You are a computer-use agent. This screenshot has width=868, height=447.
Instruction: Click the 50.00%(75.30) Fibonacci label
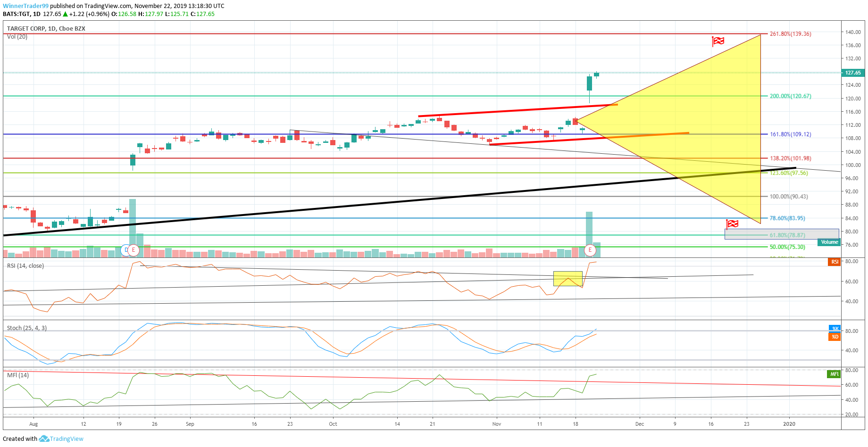point(787,247)
